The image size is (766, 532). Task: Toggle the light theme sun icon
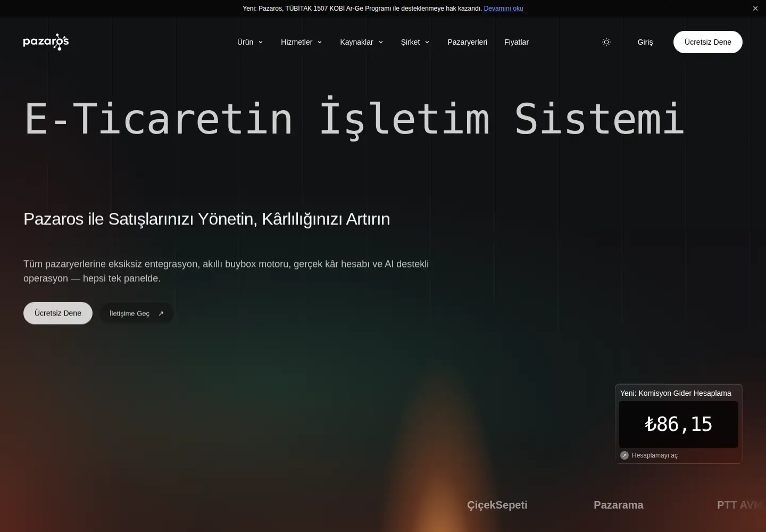click(x=606, y=42)
